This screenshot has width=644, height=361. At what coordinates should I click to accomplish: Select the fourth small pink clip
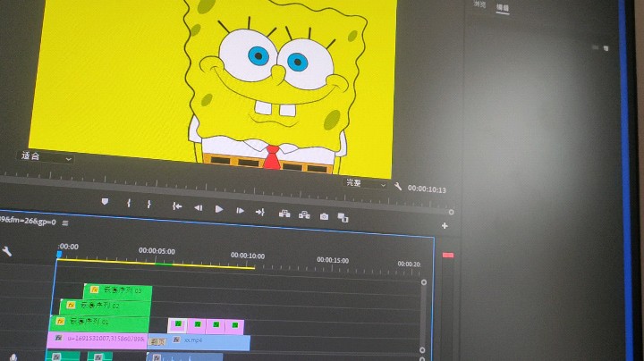pyautogui.click(x=234, y=326)
